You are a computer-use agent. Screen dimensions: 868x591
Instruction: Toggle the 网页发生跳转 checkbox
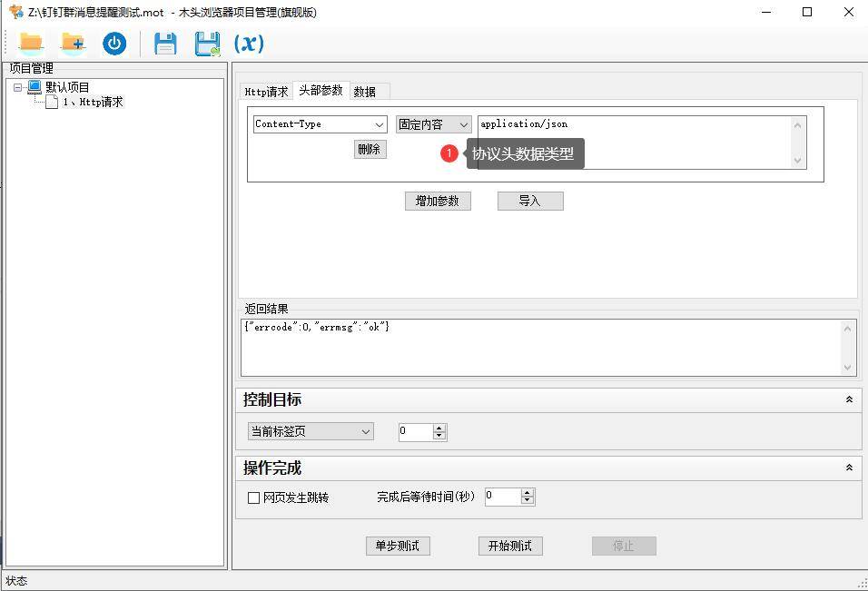pos(254,497)
